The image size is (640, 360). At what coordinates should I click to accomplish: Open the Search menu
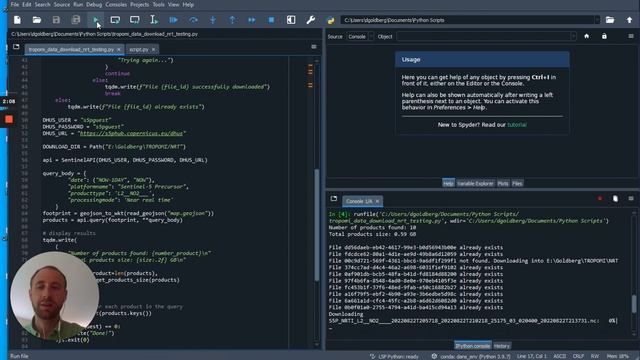[x=42, y=4]
